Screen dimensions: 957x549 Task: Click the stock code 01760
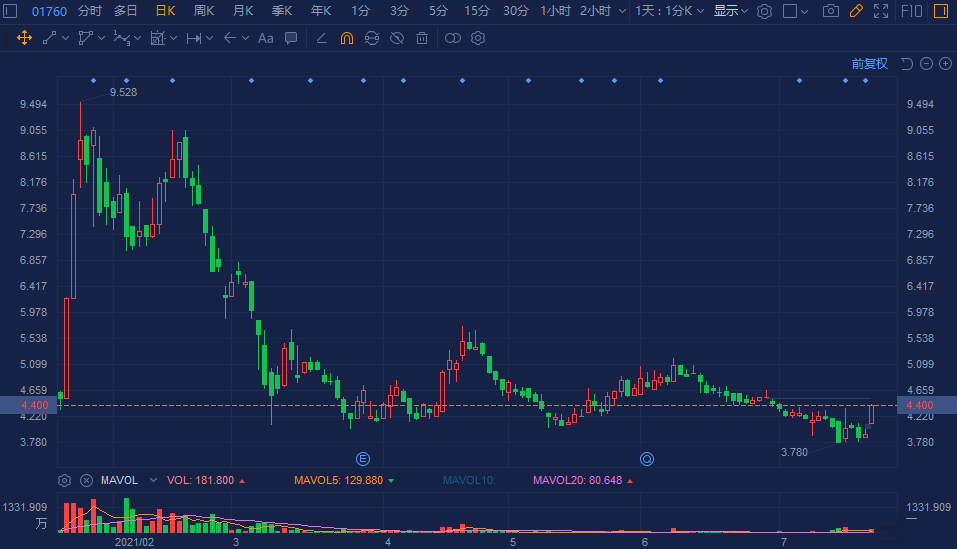tap(49, 11)
